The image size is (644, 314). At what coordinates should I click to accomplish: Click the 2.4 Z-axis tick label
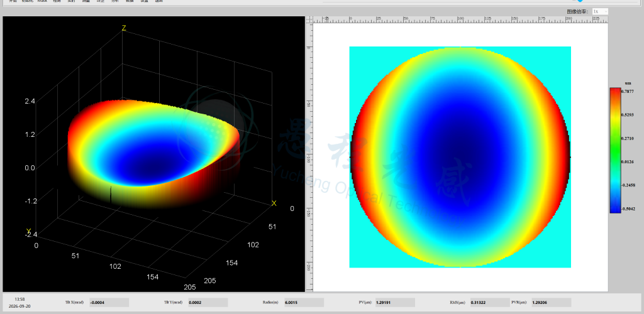pyautogui.click(x=30, y=101)
